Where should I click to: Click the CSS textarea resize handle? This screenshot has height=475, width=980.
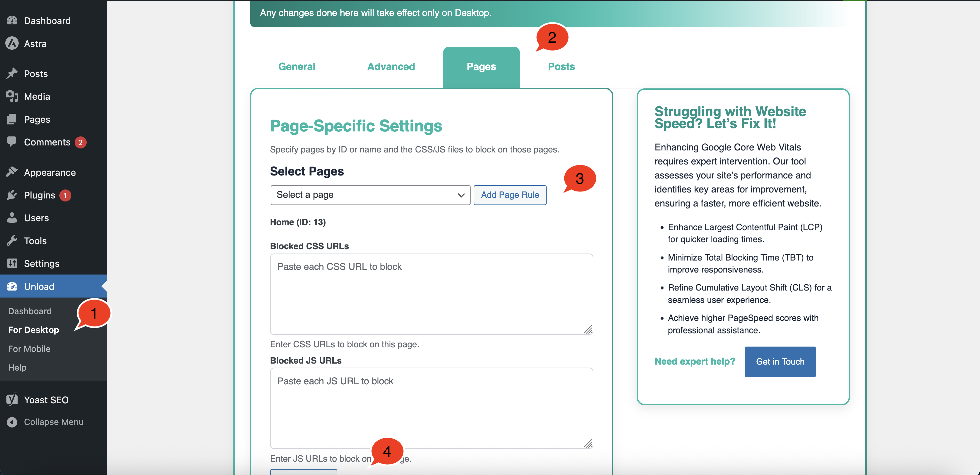point(588,330)
